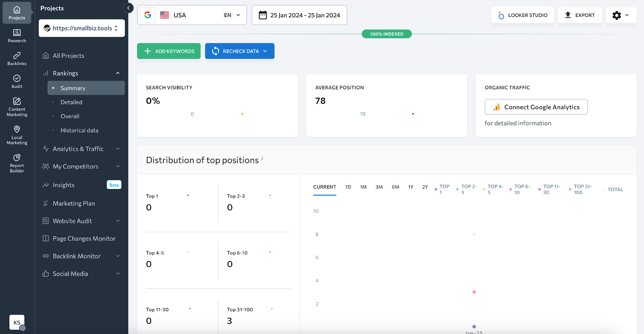Viewport: 644px width, 334px height.
Task: Collapse the sidebar with arrow button
Action: (128, 8)
